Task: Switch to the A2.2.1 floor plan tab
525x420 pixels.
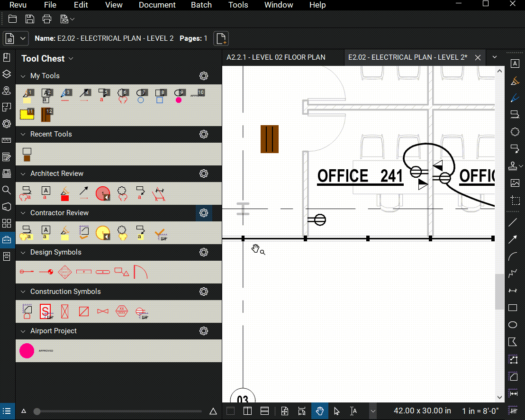Action: pyautogui.click(x=276, y=57)
